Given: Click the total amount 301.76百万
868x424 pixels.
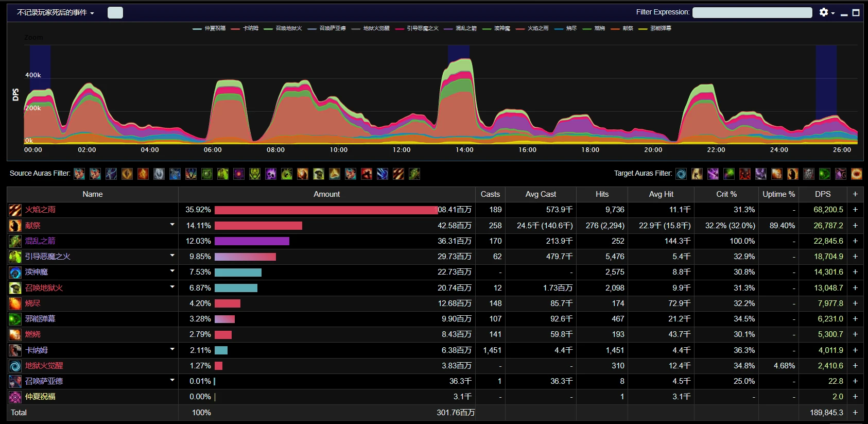Looking at the screenshot, I should pos(456,413).
